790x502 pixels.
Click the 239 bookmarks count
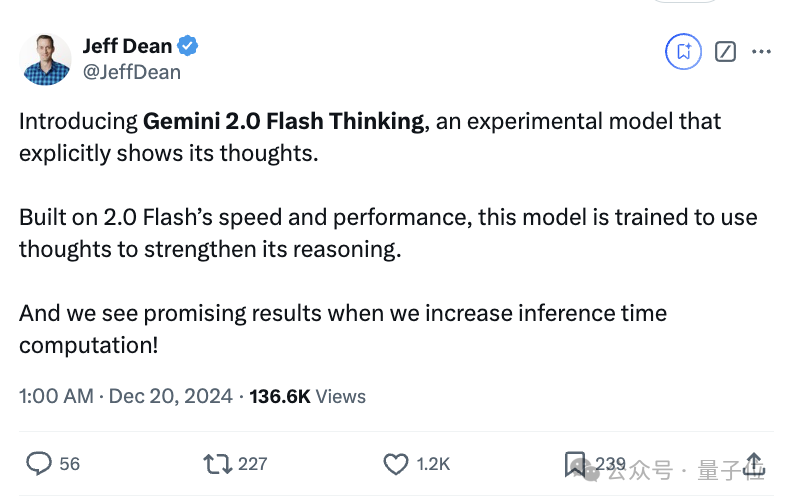[x=610, y=464]
